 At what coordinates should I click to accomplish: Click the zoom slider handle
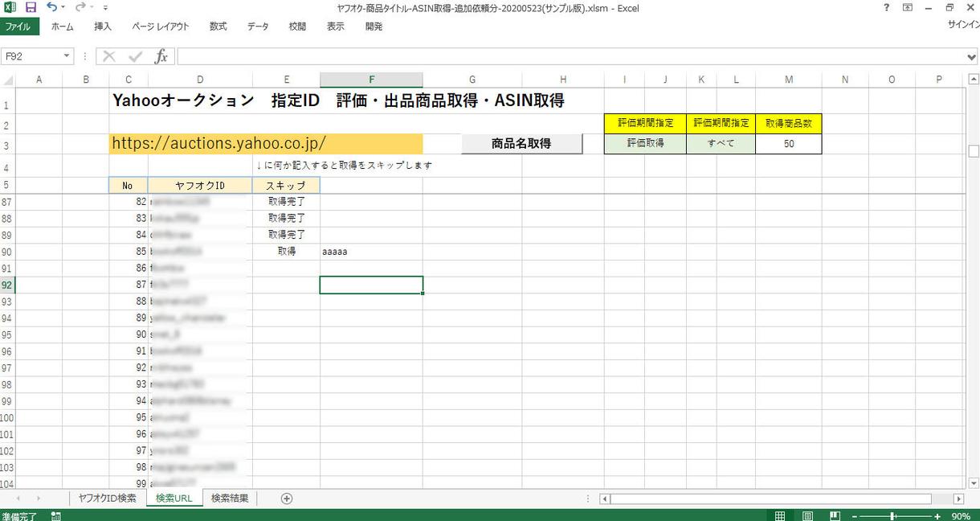click(892, 516)
